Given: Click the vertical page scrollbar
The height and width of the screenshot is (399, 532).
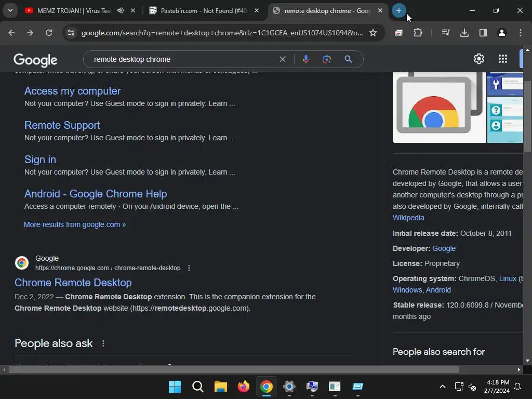Looking at the screenshot, I should pyautogui.click(x=527, y=116).
